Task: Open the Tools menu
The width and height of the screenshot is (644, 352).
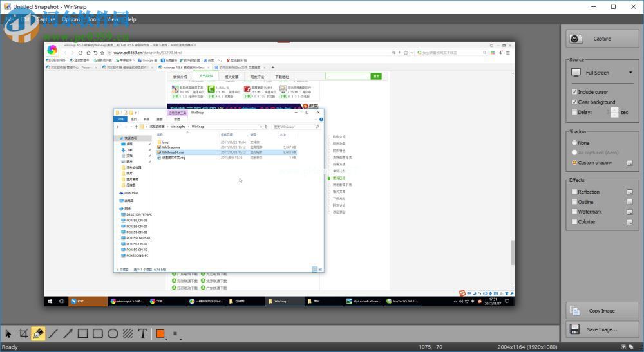Action: point(94,19)
